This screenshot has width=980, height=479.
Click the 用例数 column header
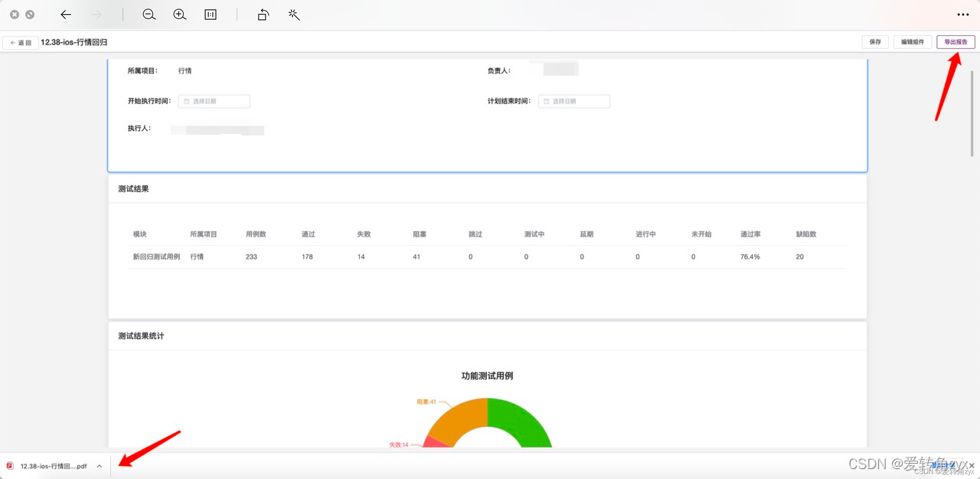click(x=256, y=234)
